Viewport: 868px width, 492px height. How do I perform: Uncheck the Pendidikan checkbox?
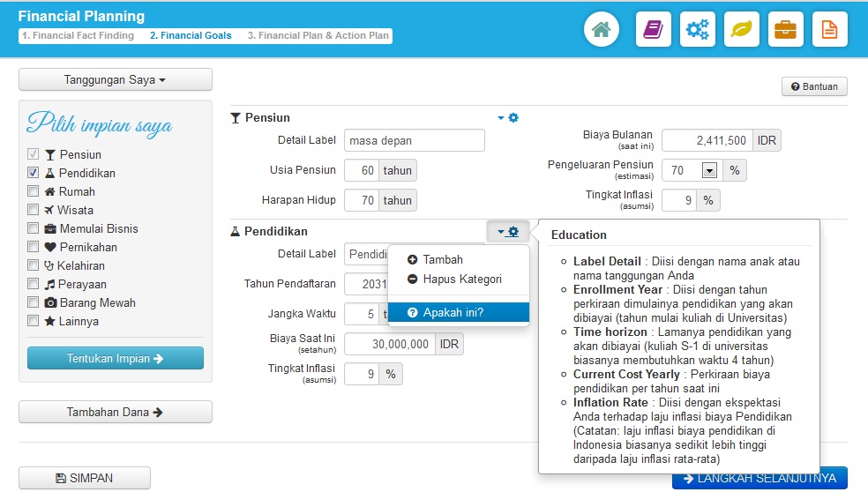tap(34, 173)
